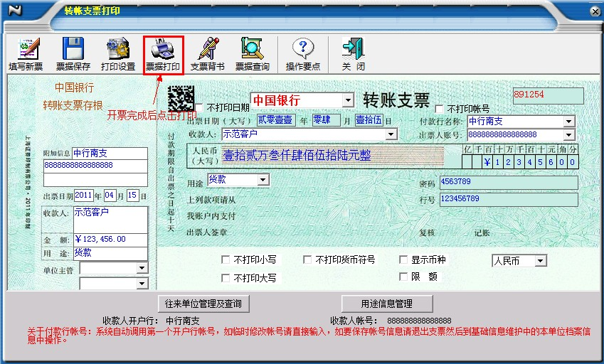Screen dimensions: 604x364
Task: Tick the 不打印帐号 checkbox
Action: pos(439,109)
